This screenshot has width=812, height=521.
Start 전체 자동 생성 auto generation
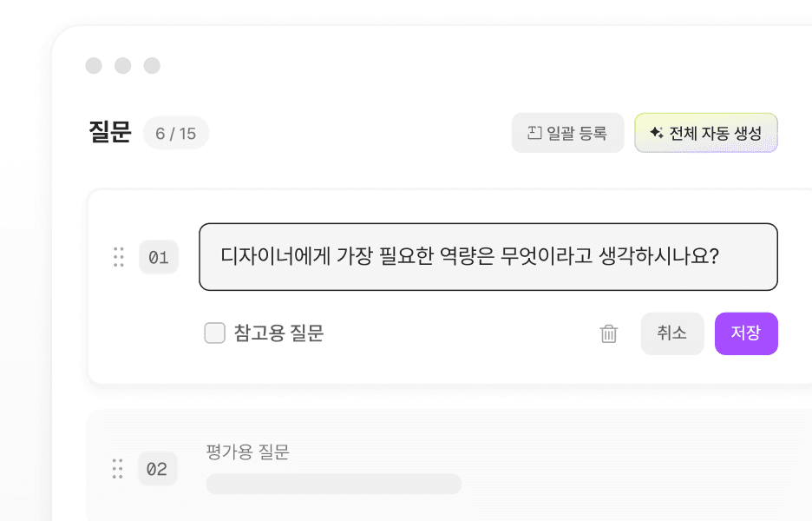706,133
